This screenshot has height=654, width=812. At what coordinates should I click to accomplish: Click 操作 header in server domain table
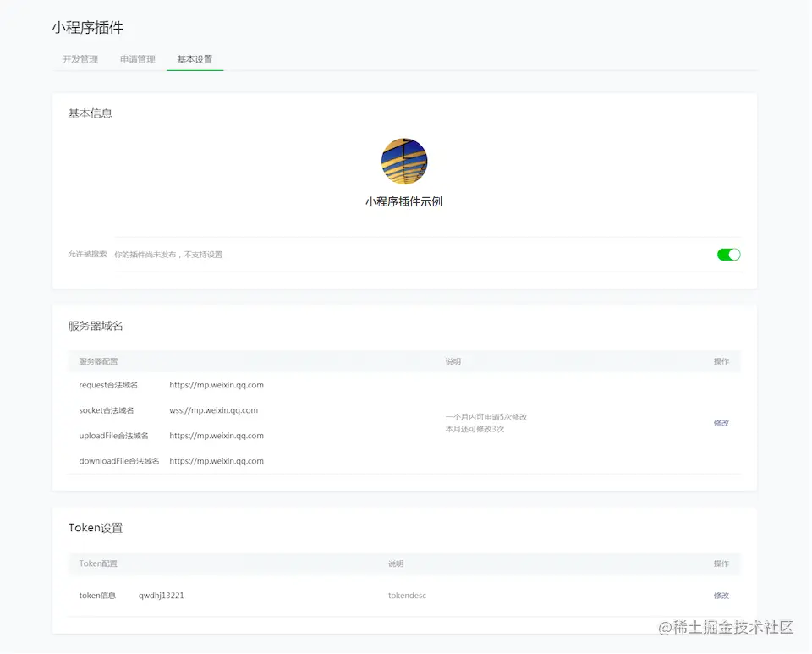click(x=721, y=361)
